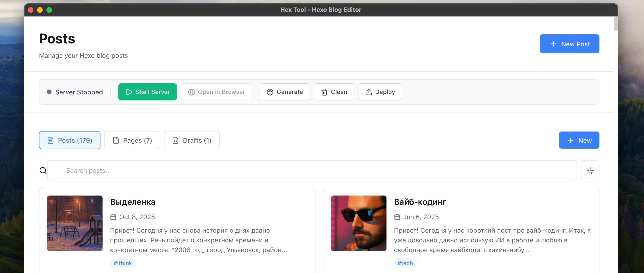
Task: Click the magnifying glass search icon
Action: (43, 170)
